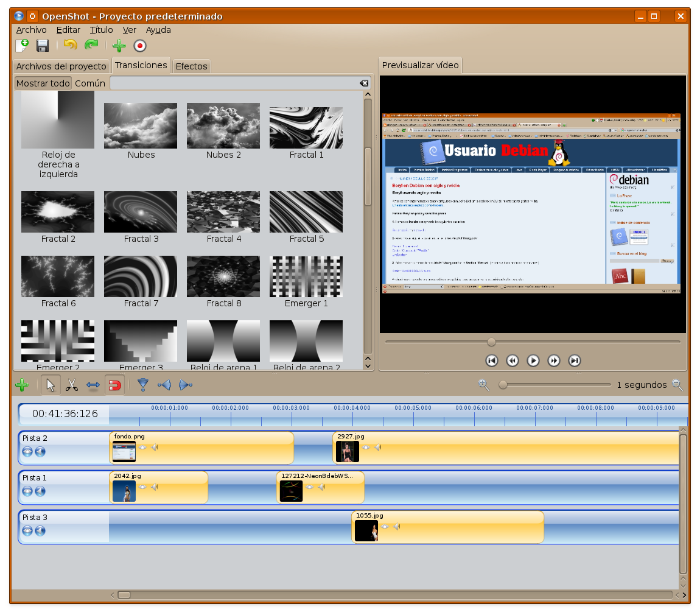Click the transitions list scroll up arrow

[x=368, y=94]
